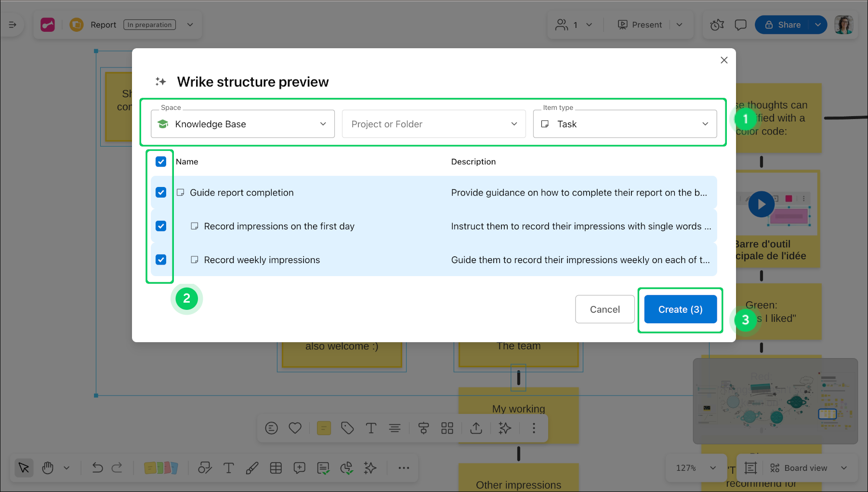The height and width of the screenshot is (492, 868).
Task: Select the pen drawing tool
Action: tap(252, 468)
